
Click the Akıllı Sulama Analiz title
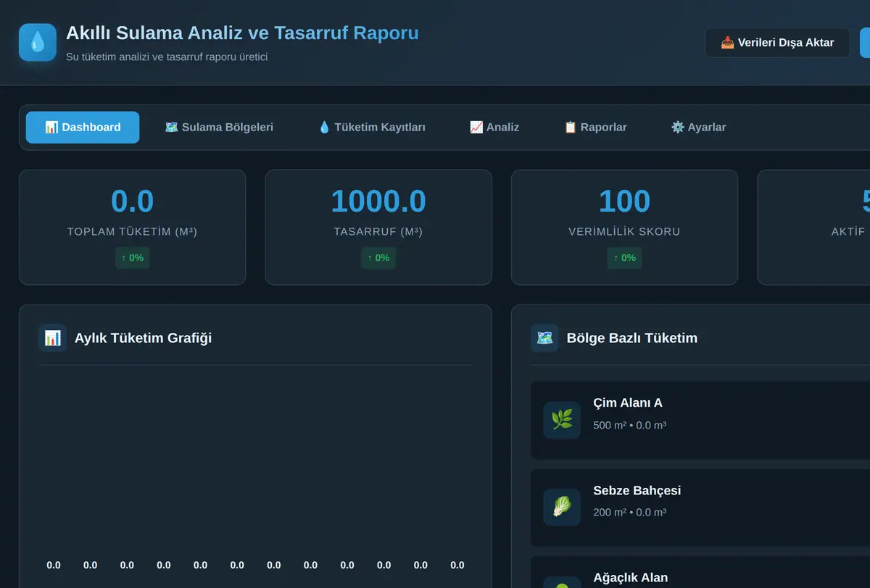[x=242, y=33]
